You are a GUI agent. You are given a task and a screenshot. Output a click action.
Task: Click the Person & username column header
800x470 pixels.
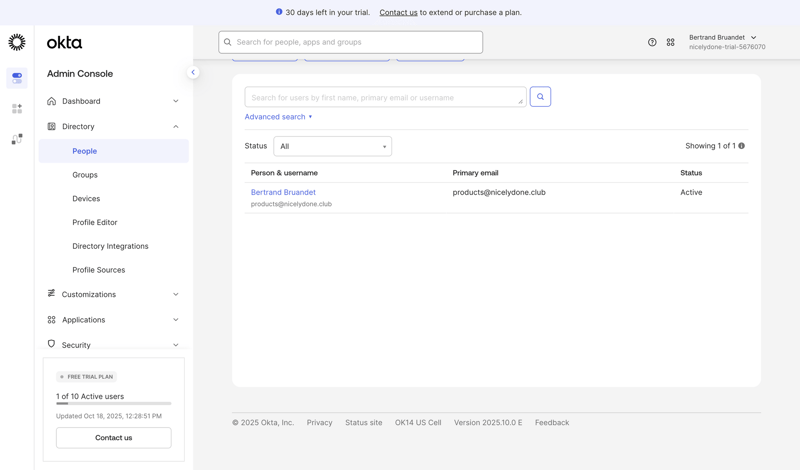point(284,173)
